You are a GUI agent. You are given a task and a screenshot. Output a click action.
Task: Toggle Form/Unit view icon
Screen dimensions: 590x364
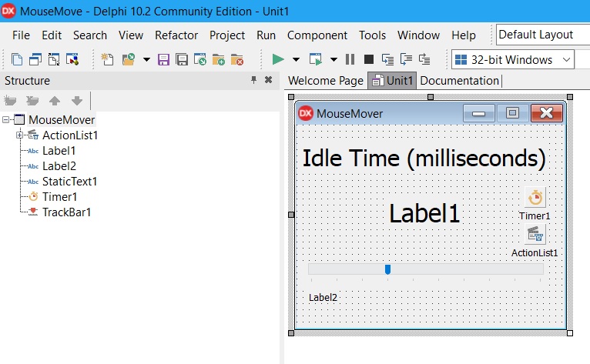pyautogui.click(x=54, y=59)
